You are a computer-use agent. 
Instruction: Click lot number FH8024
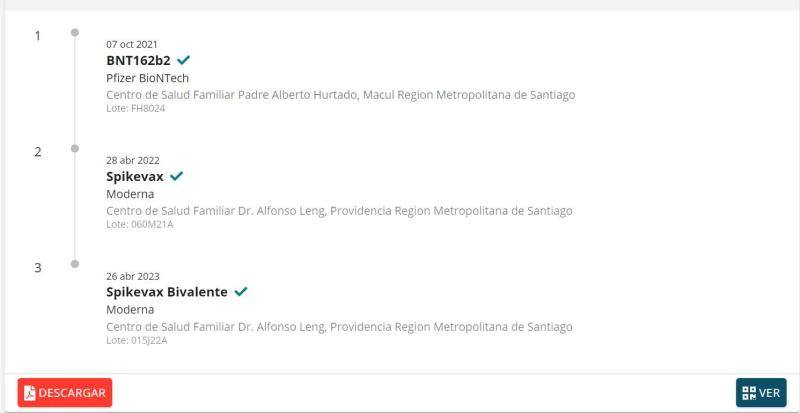coord(136,108)
